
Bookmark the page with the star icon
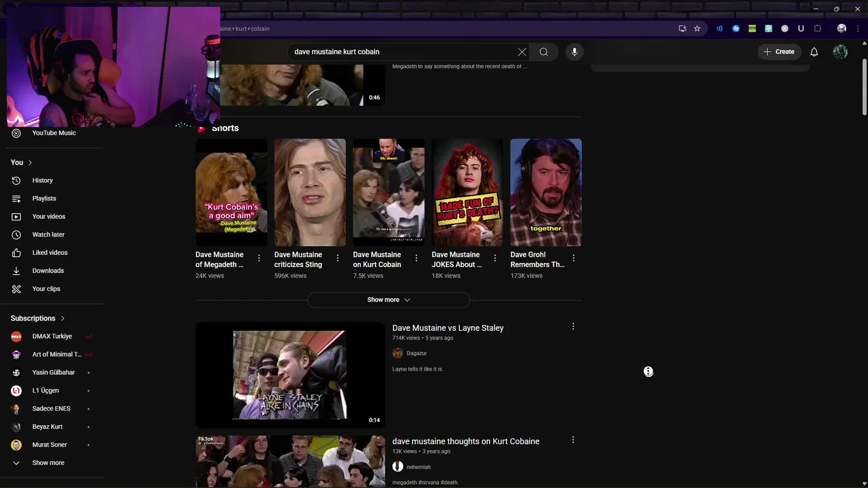click(x=696, y=28)
